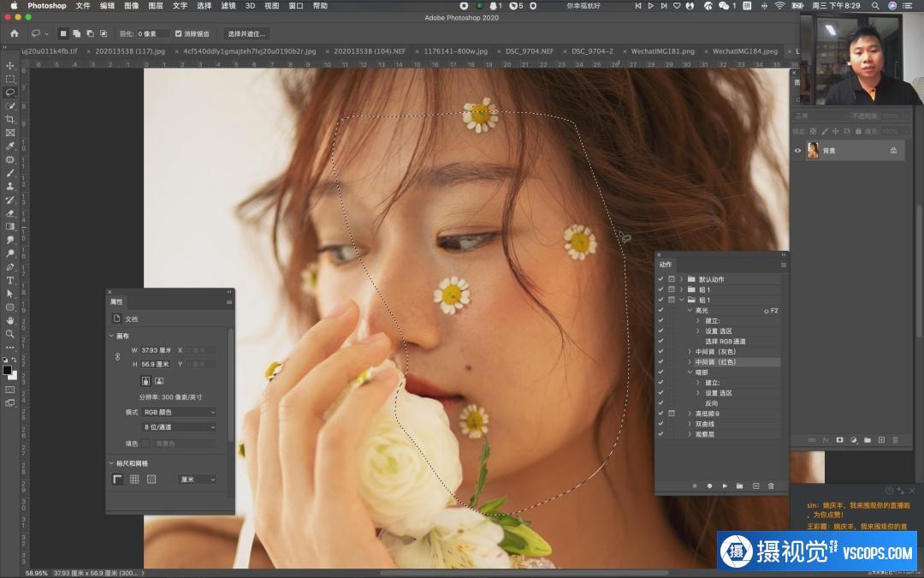The height and width of the screenshot is (578, 924).
Task: Select the Clone Stamp tool
Action: click(x=10, y=187)
